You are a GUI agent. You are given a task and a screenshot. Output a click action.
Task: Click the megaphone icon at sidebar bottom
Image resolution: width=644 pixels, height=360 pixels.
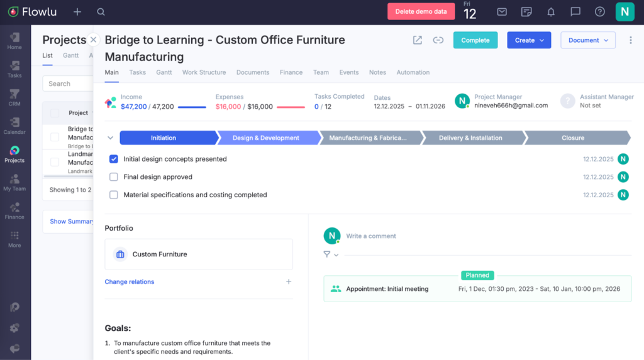point(14,348)
